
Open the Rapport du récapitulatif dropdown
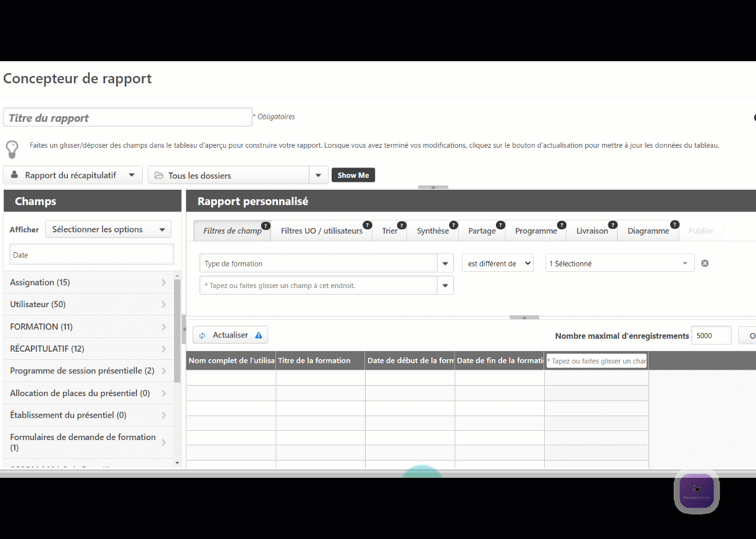click(x=73, y=175)
